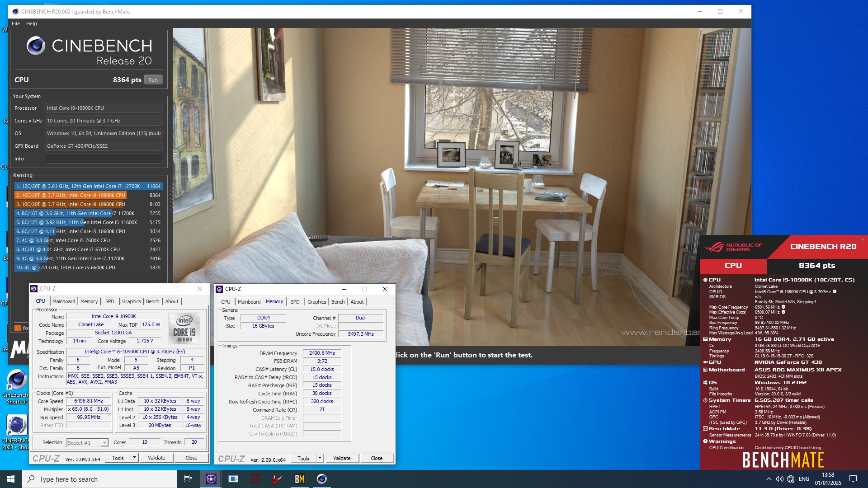Image resolution: width=868 pixels, height=488 pixels.
Task: Click the DRAM Frequency value 2400.6 MHz
Action: [322, 353]
